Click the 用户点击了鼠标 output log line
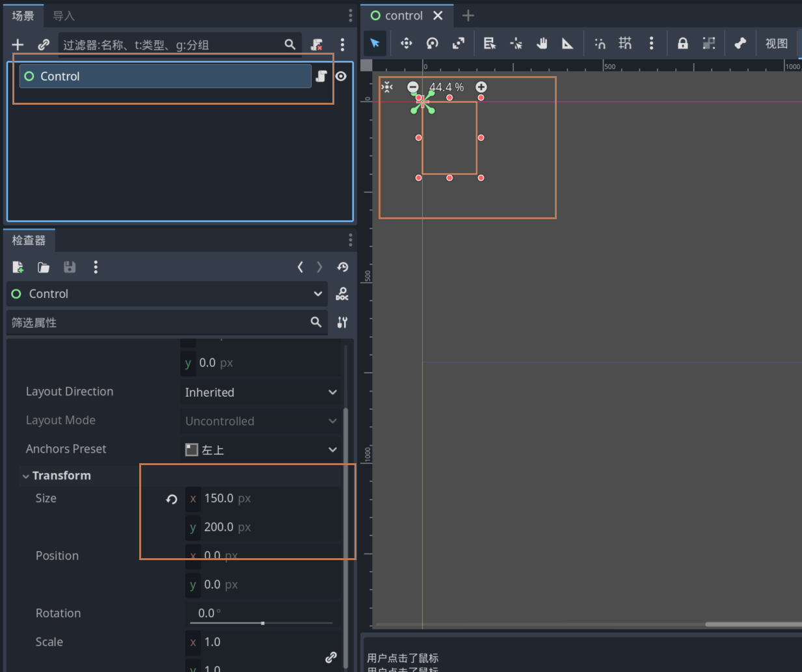 click(x=403, y=658)
